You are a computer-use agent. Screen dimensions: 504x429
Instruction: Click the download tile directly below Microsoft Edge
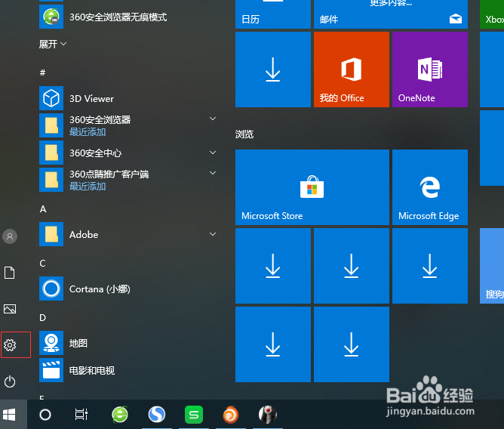click(x=430, y=266)
